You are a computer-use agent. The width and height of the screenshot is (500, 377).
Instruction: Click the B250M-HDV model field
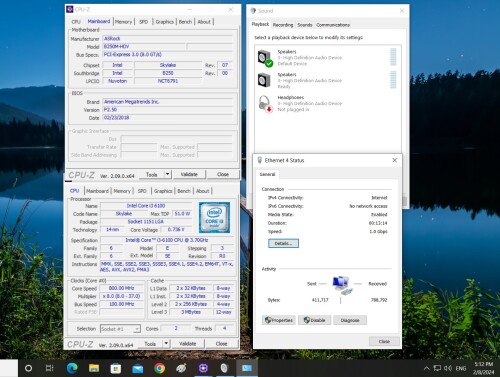(x=144, y=47)
